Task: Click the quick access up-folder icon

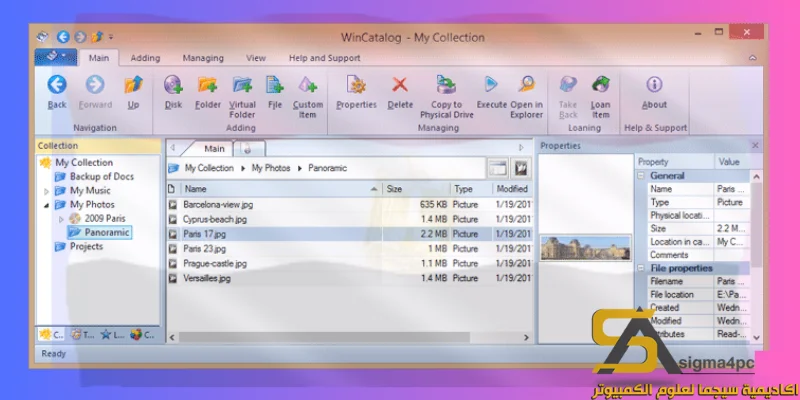Action: coord(97,37)
